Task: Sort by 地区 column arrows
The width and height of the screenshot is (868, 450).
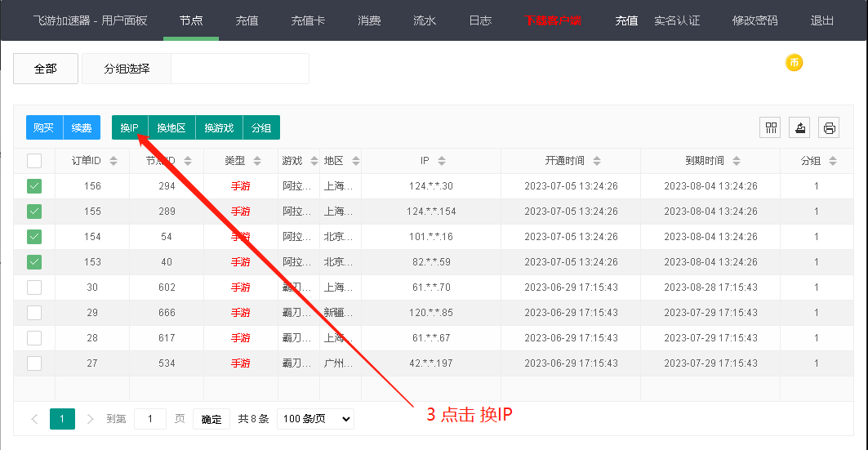Action: [356, 161]
